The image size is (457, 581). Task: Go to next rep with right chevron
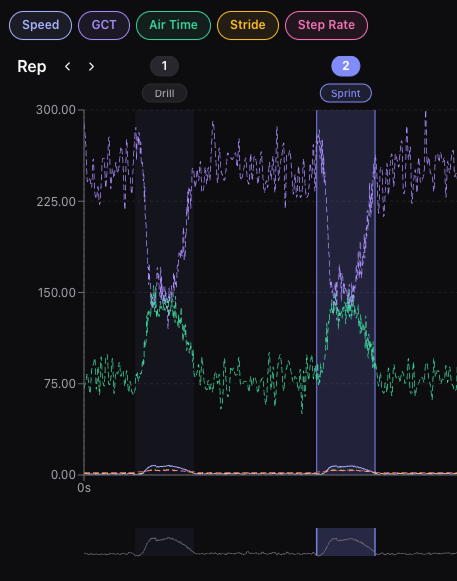point(91,67)
